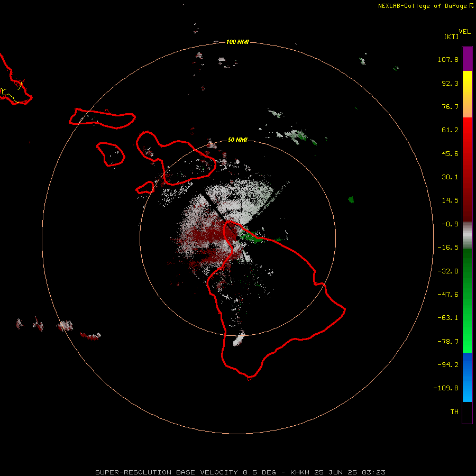
Task: Pick the red segment of the color bar
Action: click(x=467, y=169)
